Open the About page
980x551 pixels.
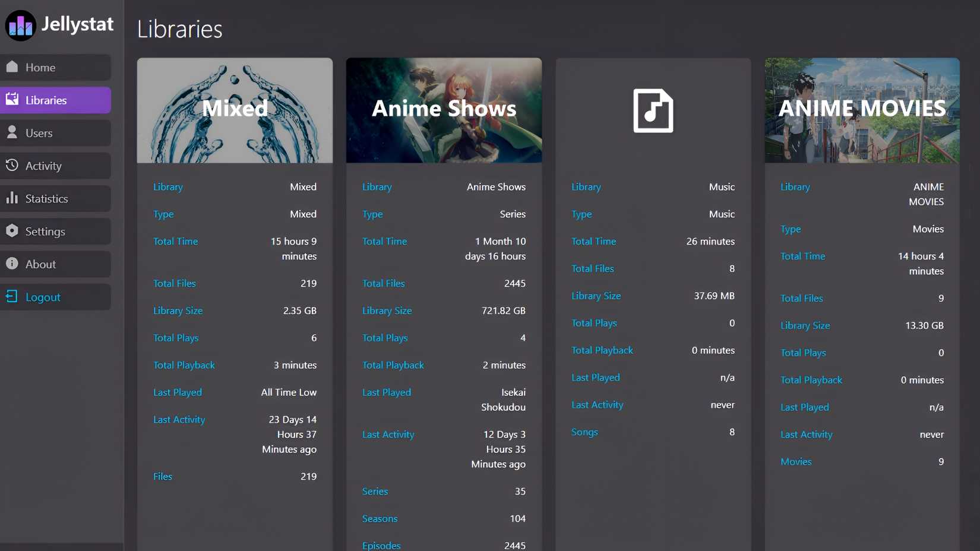pyautogui.click(x=56, y=264)
